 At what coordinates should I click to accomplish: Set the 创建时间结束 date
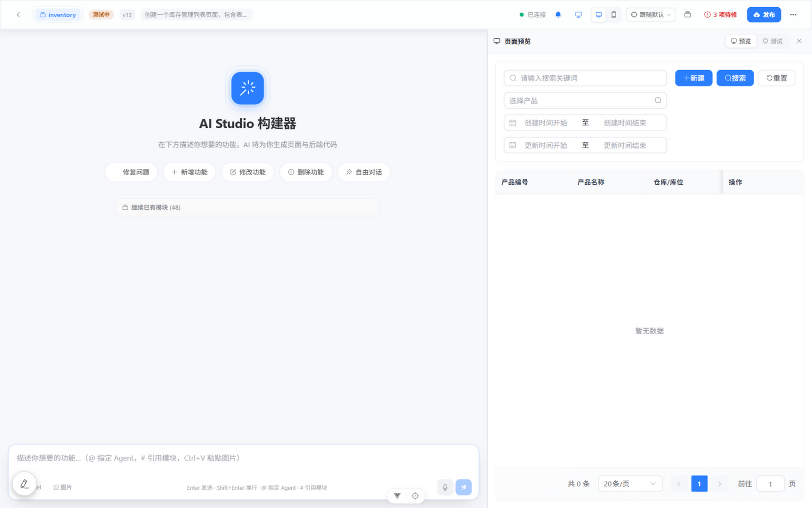[x=625, y=123]
